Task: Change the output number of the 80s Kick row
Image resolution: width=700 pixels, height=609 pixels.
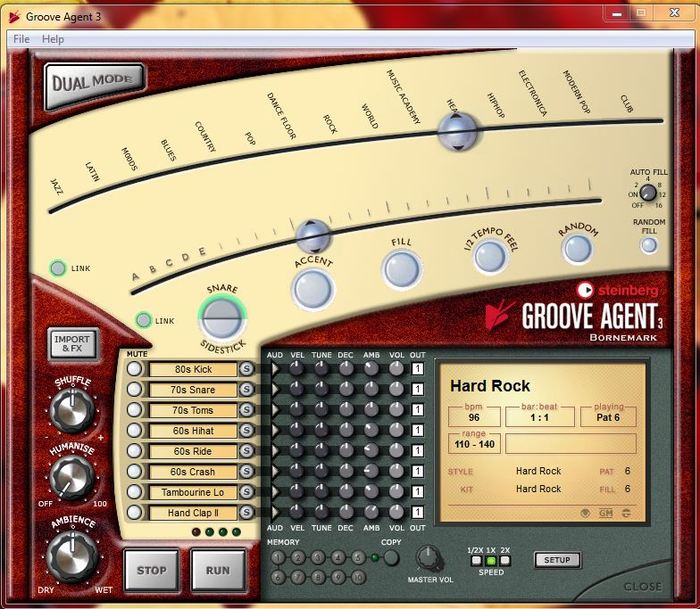Action: coord(417,369)
